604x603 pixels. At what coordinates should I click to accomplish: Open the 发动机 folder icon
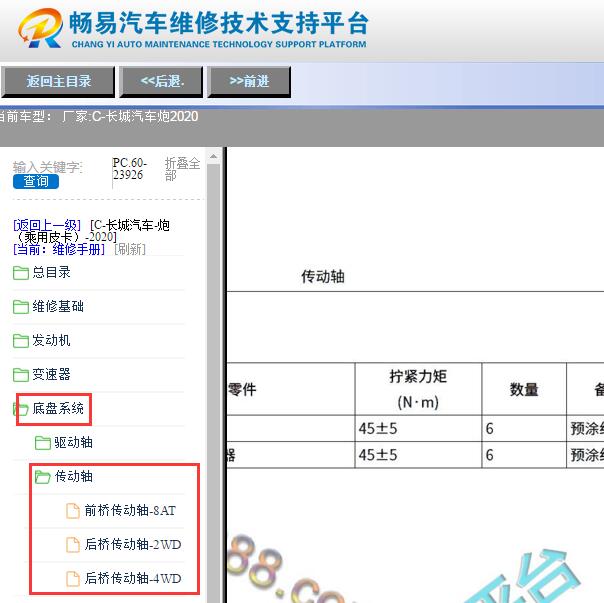coord(21,341)
